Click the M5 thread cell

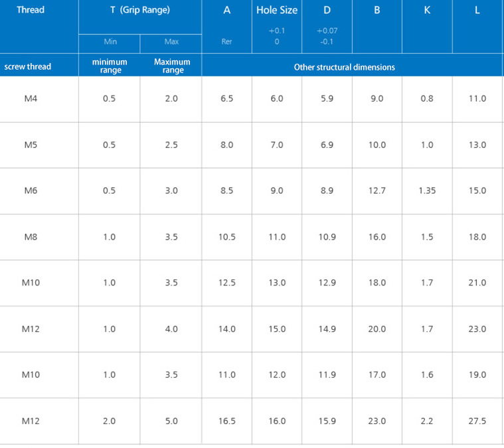pos(31,145)
